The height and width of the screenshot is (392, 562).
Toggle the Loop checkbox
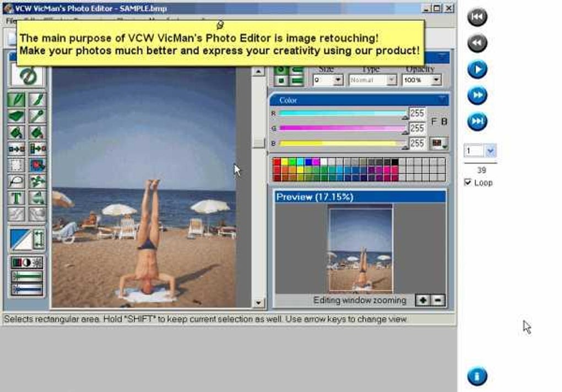[x=468, y=182]
